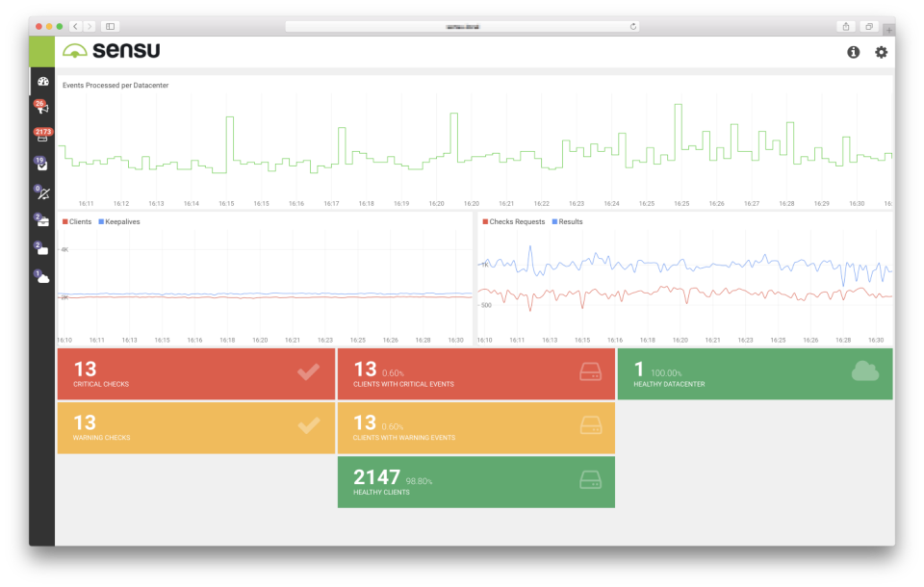Open the Stashes briefcase icon in the sidebar
Screen dimensions: 924x587
(40, 219)
